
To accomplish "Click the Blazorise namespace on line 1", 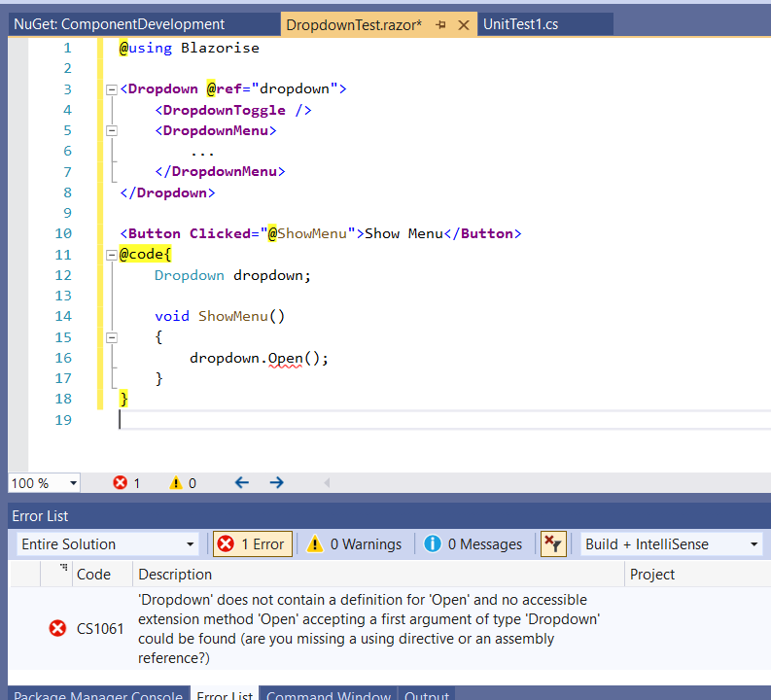I will click(x=220, y=49).
